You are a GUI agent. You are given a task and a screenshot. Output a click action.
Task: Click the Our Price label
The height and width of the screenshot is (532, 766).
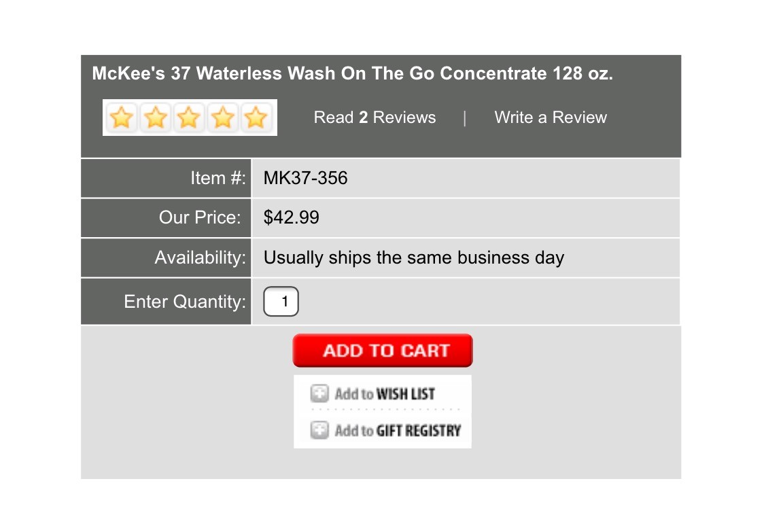point(200,217)
